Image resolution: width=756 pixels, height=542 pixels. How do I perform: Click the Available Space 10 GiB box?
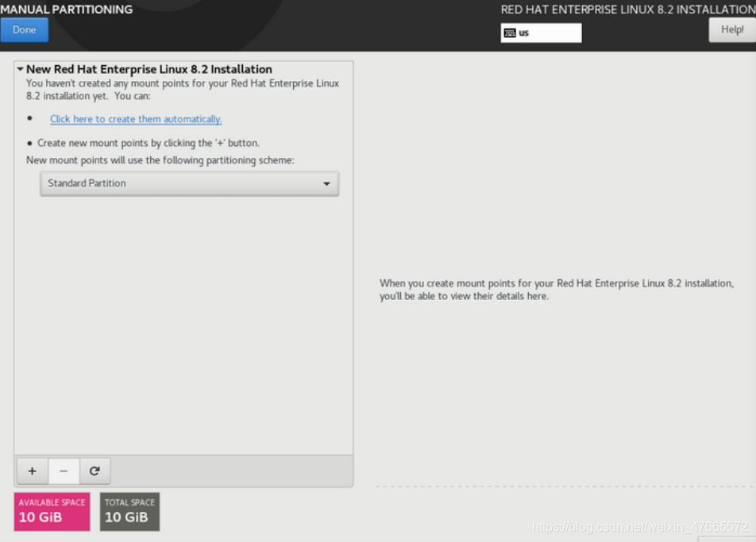point(52,512)
